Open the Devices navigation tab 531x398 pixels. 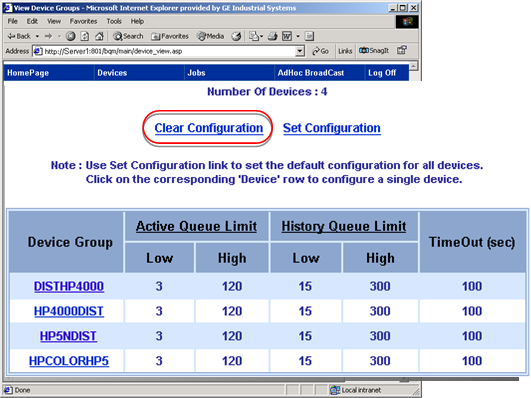click(x=112, y=73)
